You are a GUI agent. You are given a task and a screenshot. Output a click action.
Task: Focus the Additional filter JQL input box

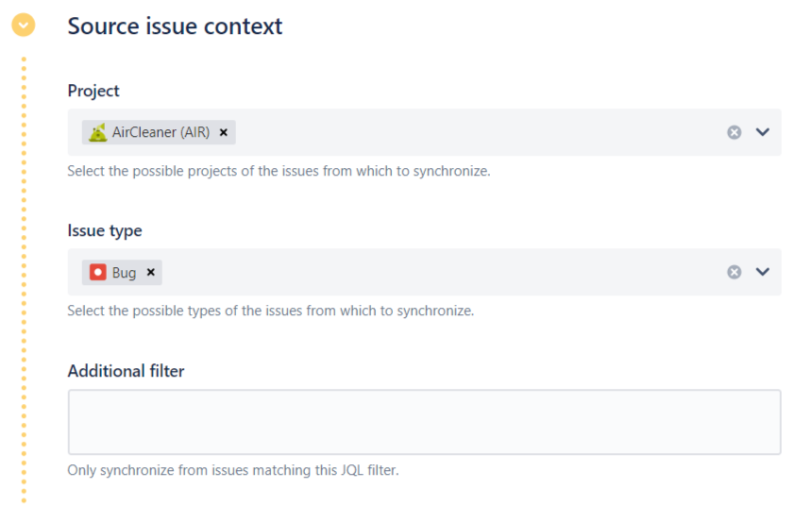tap(424, 422)
